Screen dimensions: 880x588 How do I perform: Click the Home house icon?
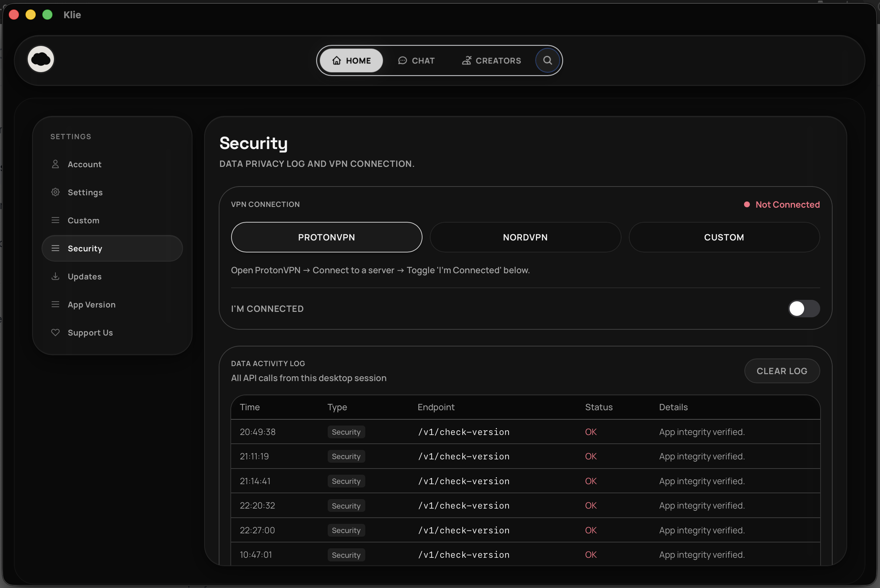pyautogui.click(x=336, y=60)
